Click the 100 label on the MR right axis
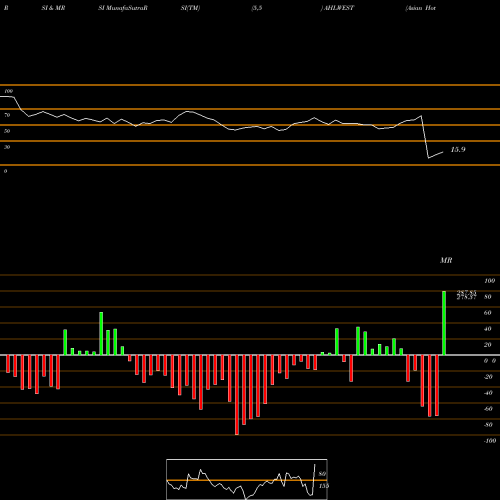This screenshot has width=500, height=500. coord(489,281)
